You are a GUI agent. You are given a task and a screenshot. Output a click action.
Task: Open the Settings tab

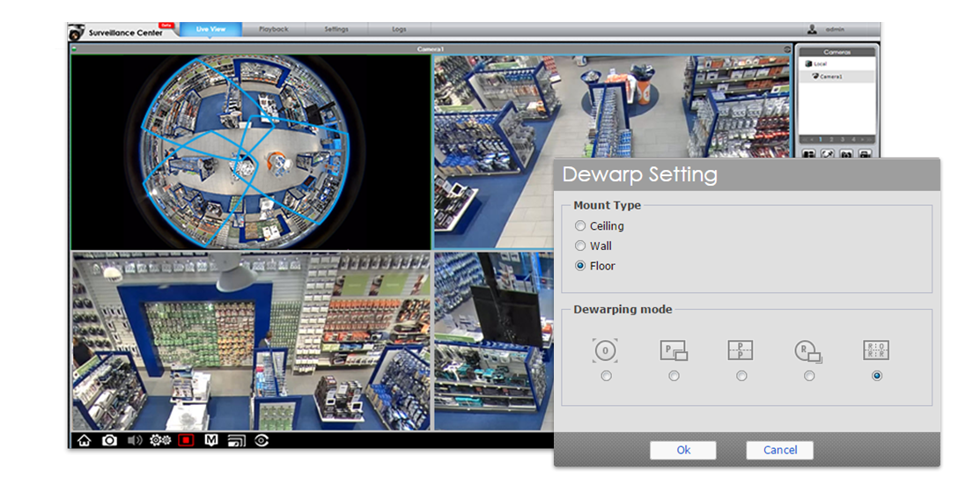point(336,29)
